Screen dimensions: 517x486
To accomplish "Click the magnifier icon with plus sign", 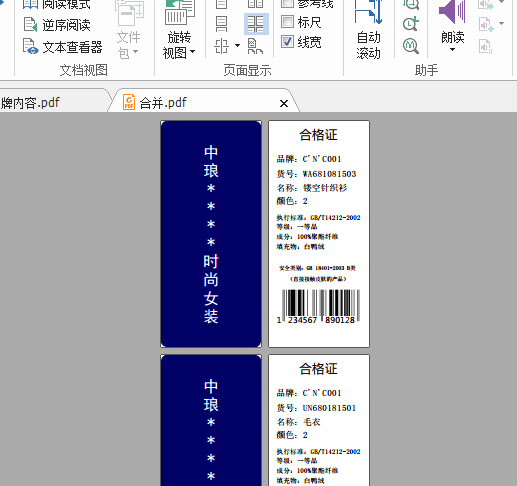I will (411, 24).
